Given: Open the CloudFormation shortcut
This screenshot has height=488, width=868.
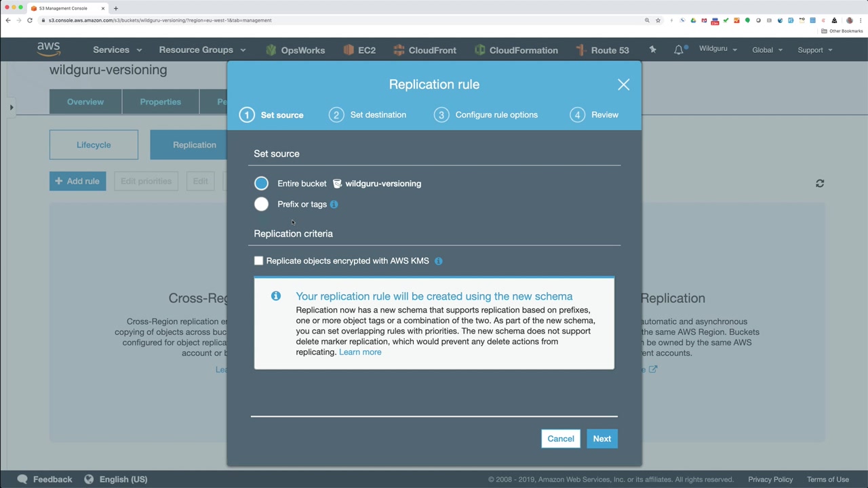Looking at the screenshot, I should [x=516, y=50].
